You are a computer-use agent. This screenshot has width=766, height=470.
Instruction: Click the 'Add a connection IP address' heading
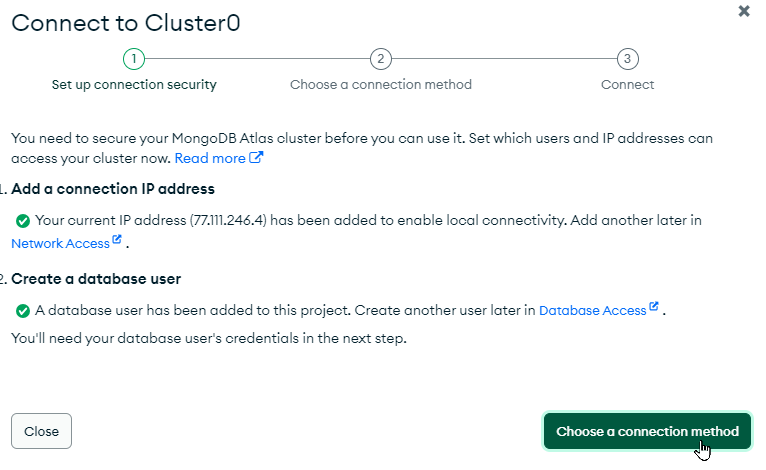pyautogui.click(x=113, y=189)
